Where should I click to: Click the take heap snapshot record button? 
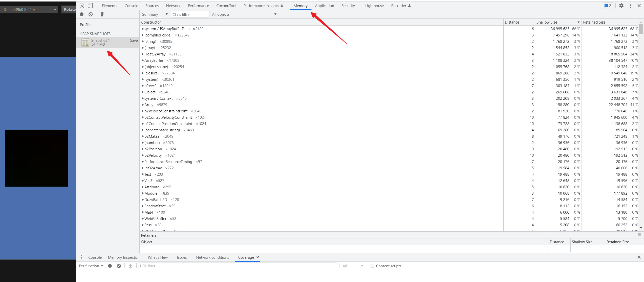pyautogui.click(x=82, y=14)
